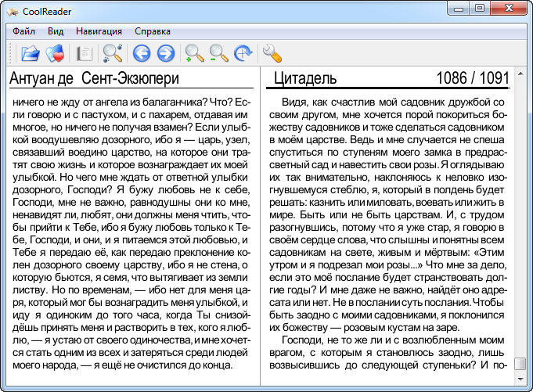
Task: Open the Навигация menu
Action: tap(99, 31)
